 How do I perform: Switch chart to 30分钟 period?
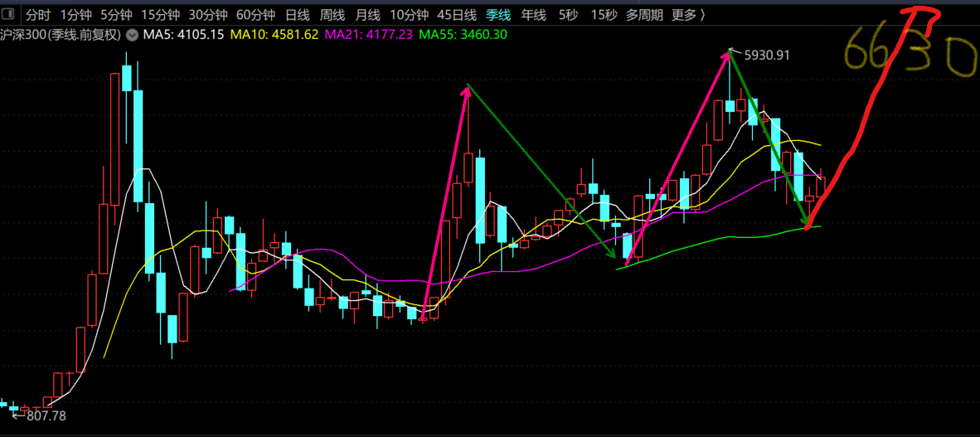click(x=207, y=15)
